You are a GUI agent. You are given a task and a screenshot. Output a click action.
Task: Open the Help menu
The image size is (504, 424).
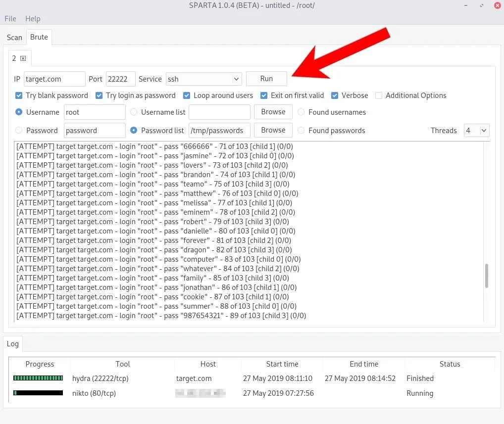(33, 19)
